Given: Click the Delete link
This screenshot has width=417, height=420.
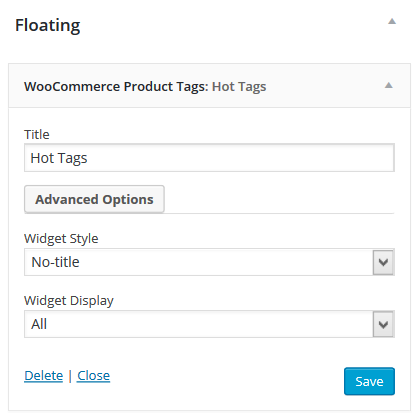Looking at the screenshot, I should click(x=44, y=376).
